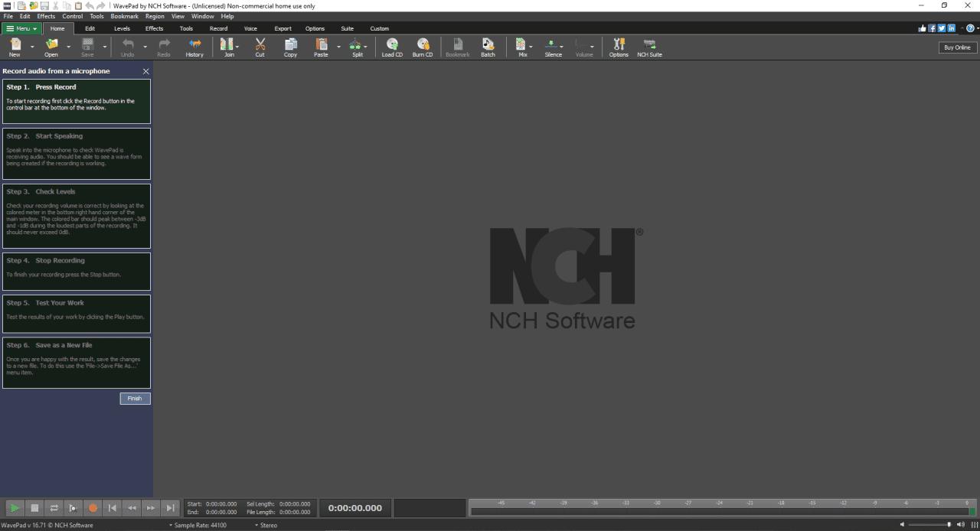Click the Buy Online button

[956, 47]
